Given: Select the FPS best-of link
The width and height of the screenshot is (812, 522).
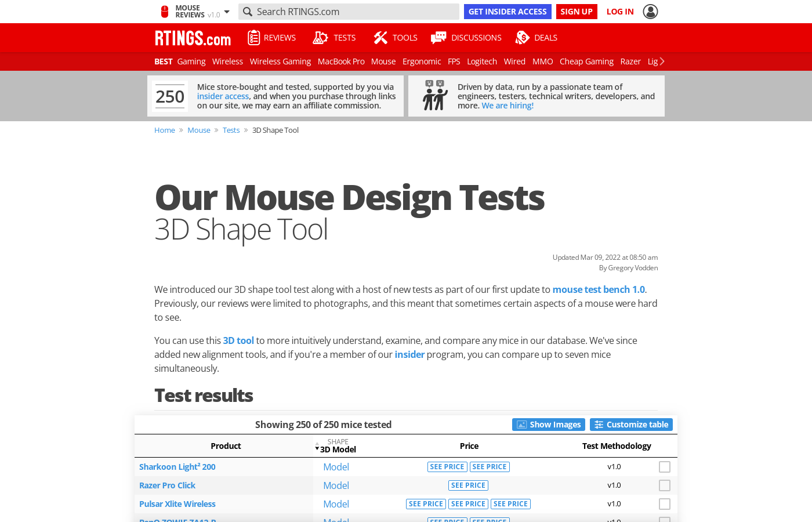Looking at the screenshot, I should tap(454, 61).
